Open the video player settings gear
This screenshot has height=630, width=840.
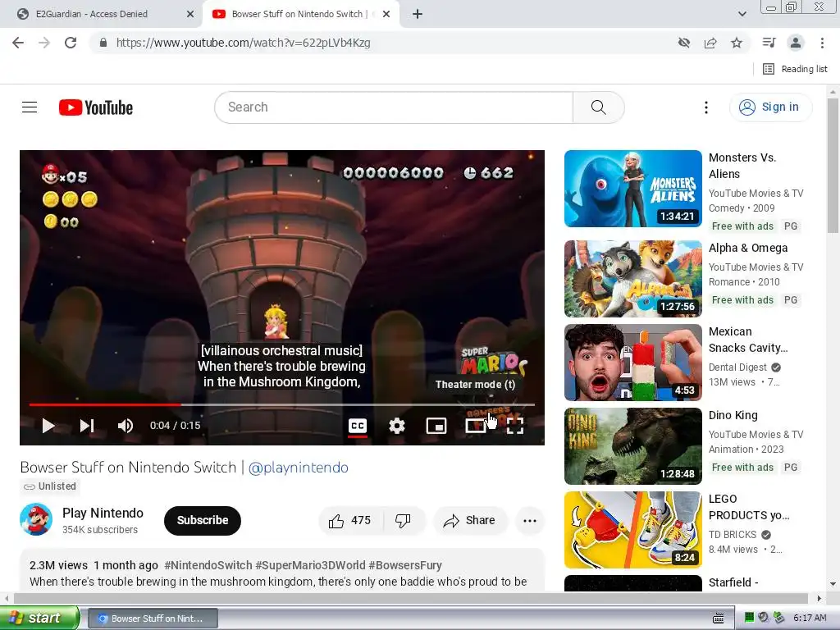[397, 426]
